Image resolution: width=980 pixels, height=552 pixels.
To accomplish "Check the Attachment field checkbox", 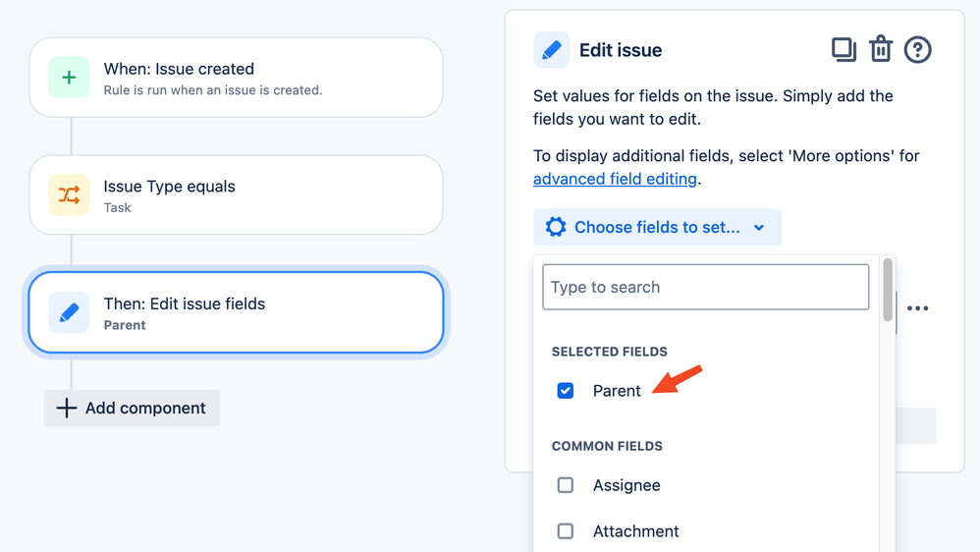I will (565, 530).
